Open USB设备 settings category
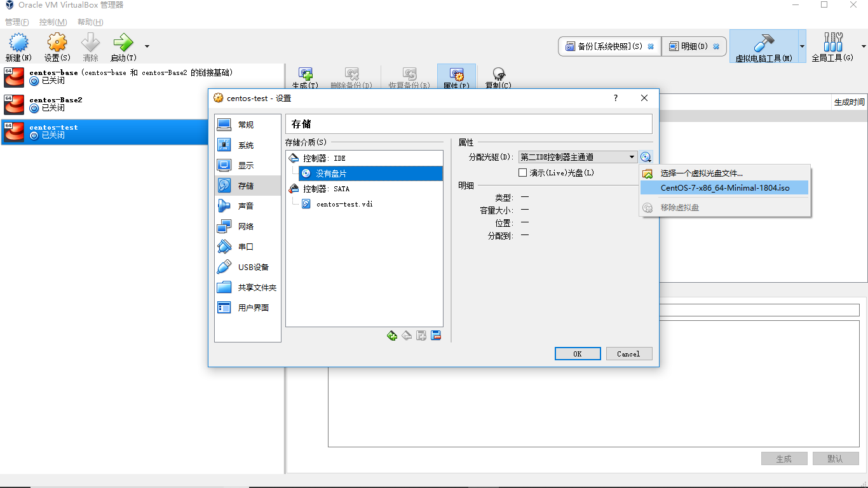 pos(248,267)
